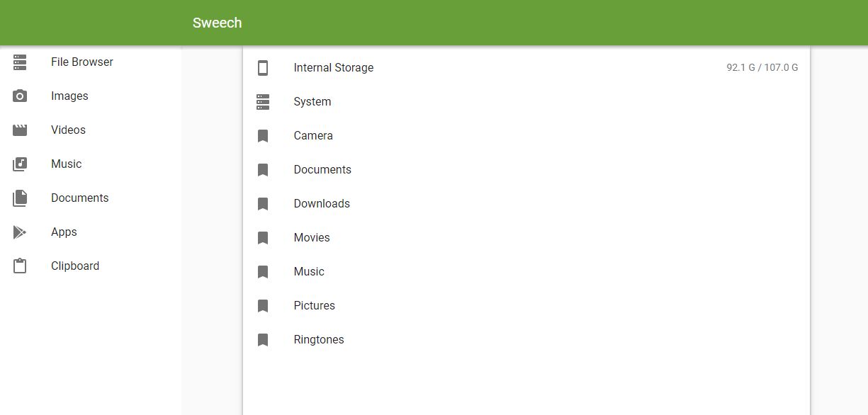Click the Play Store icon beside Apps
Screen dimensions: 868x415
[x=20, y=232]
